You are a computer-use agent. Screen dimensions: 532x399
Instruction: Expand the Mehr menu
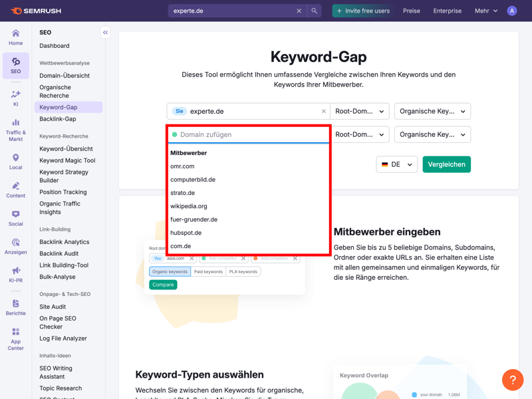coord(486,11)
